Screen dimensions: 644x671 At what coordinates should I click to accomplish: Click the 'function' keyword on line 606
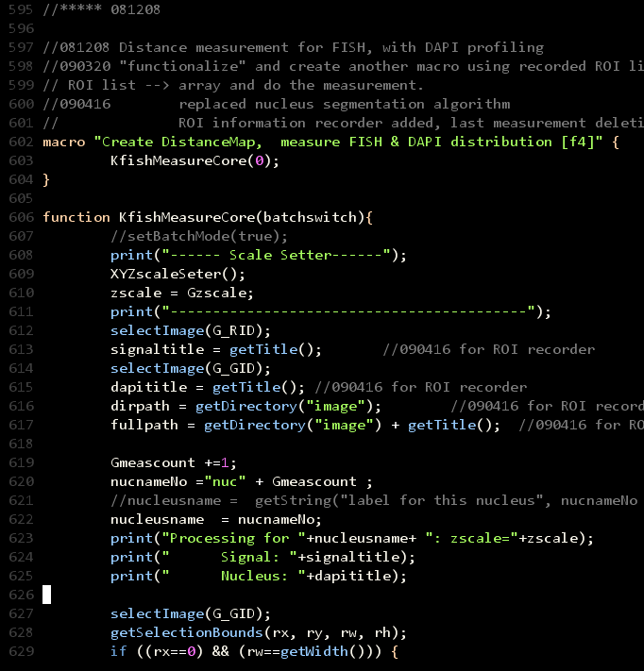[76, 217]
